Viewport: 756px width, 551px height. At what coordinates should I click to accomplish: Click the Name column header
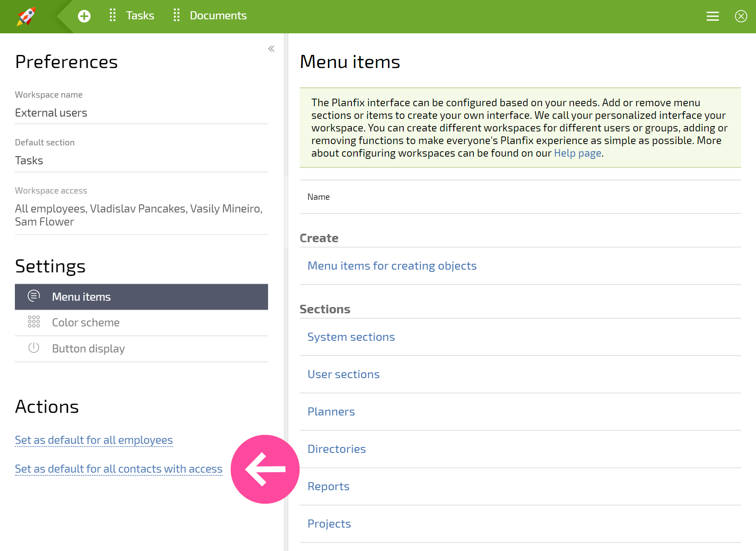(319, 197)
